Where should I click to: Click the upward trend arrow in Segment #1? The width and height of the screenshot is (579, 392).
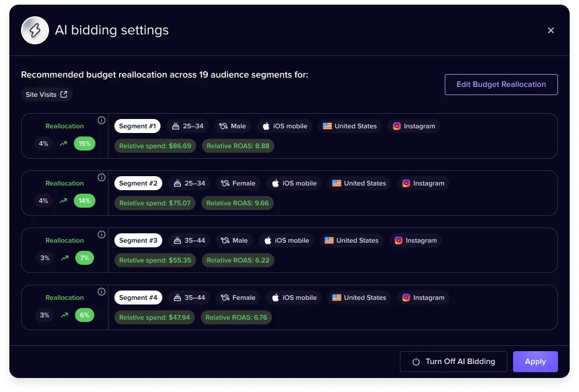64,143
